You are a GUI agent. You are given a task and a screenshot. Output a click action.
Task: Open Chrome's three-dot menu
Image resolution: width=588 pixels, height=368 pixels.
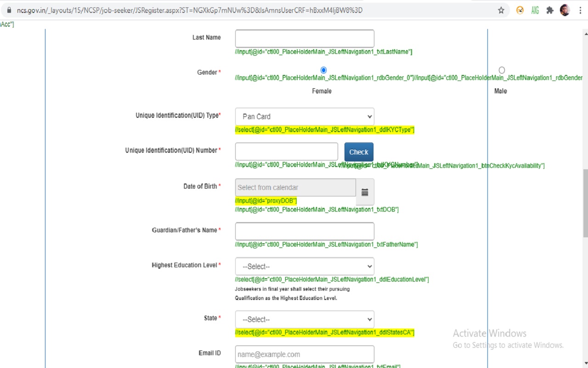pos(581,10)
